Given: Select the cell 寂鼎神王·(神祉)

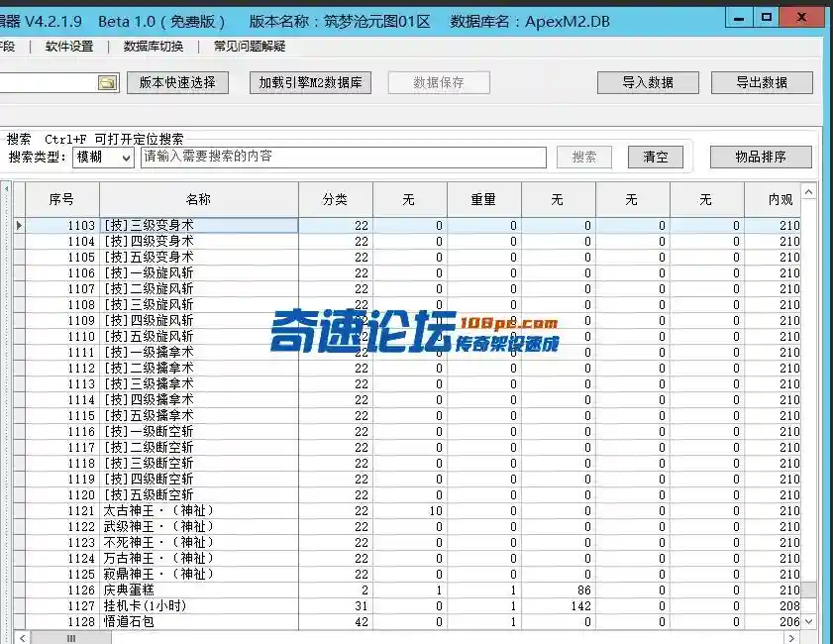Looking at the screenshot, I should 199,575.
